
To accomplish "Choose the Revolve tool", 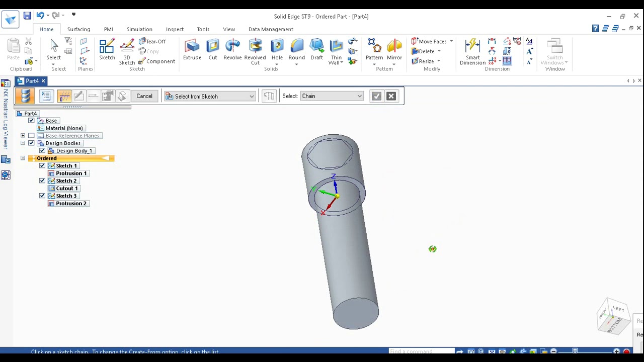I will [x=232, y=49].
